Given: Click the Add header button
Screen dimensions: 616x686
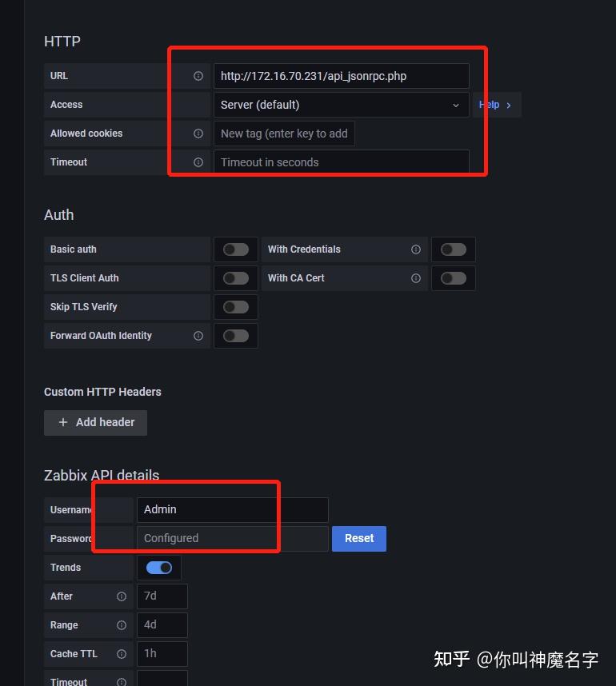Looking at the screenshot, I should 96,422.
